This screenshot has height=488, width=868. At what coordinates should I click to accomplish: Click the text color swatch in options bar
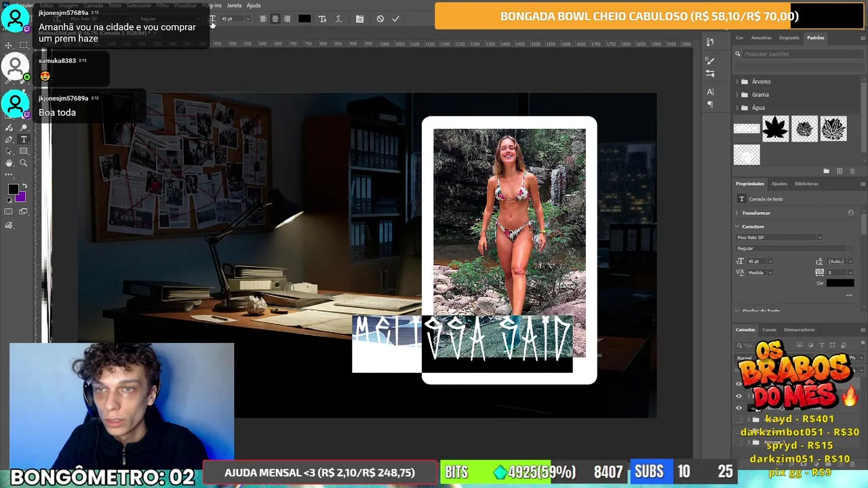pyautogui.click(x=304, y=19)
